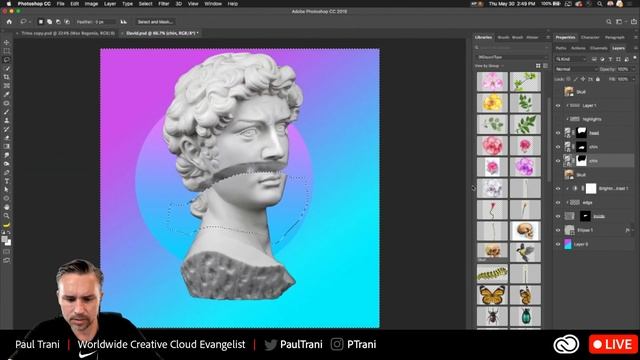The width and height of the screenshot is (640, 360).
Task: Select the Ellipse shape tool
Action: tap(7, 198)
